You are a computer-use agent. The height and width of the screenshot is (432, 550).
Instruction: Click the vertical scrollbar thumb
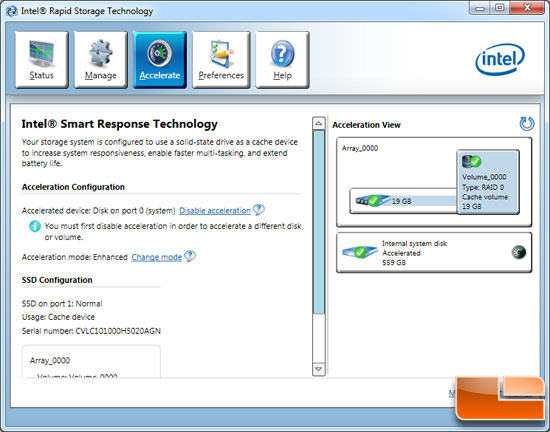(x=318, y=222)
